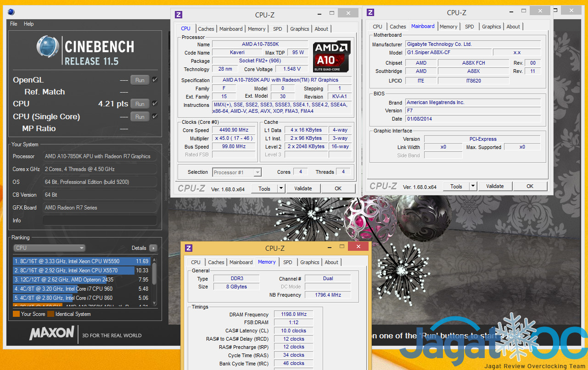Click the CPU-Z icon on the Mainboard tab window
This screenshot has height=370, width=588.
(x=371, y=13)
